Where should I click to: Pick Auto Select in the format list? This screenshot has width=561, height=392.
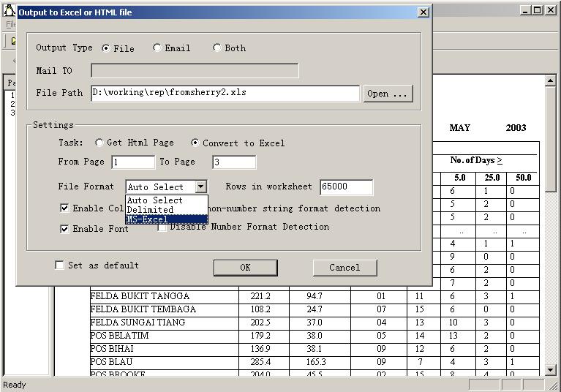[166, 200]
